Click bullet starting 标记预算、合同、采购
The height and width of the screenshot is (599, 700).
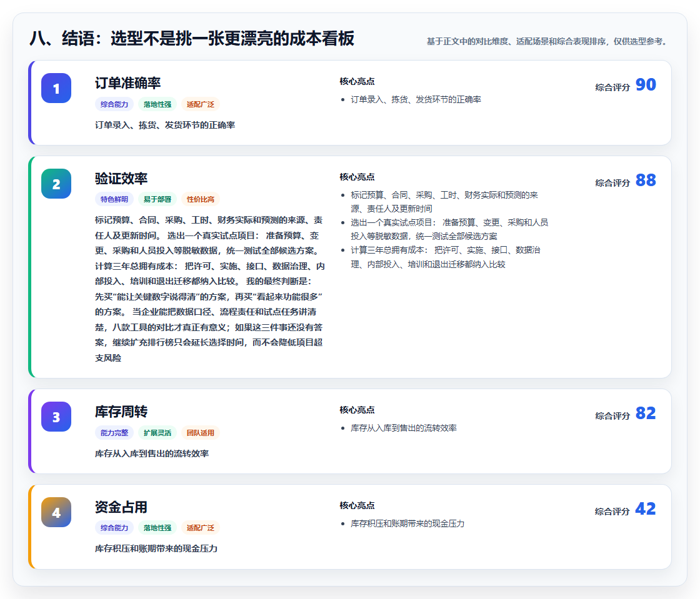pos(444,202)
